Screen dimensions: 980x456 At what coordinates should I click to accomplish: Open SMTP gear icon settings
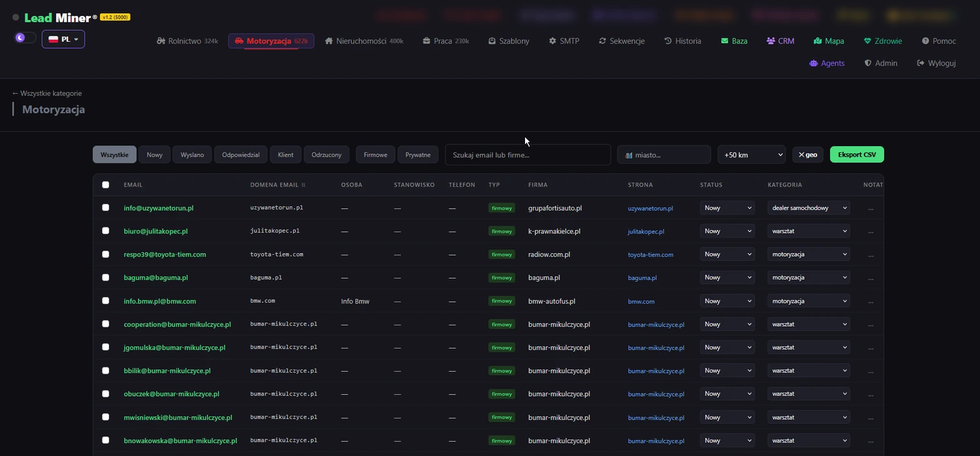552,41
